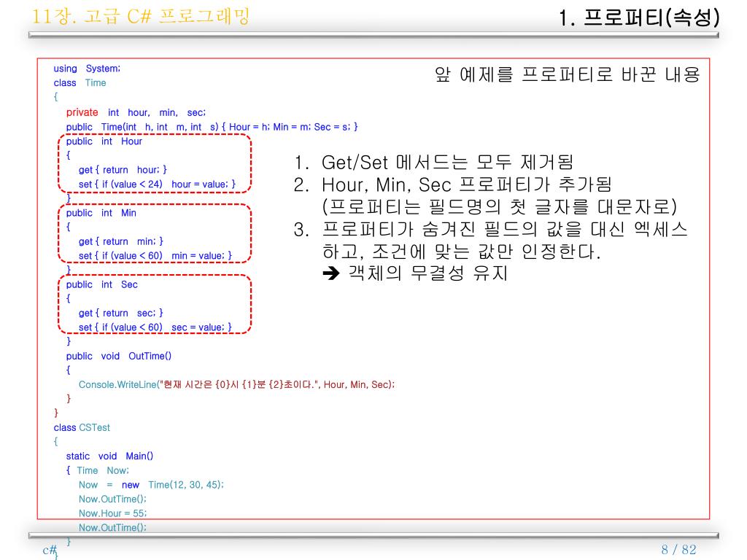The image size is (747, 560).
Task: Click the caption '앞 예제를 프로퍼티로 바꾼 내용'
Action: (x=567, y=74)
